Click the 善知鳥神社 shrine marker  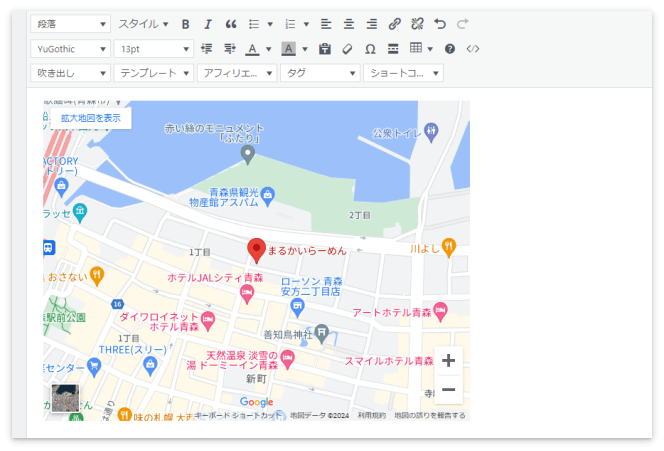click(322, 335)
